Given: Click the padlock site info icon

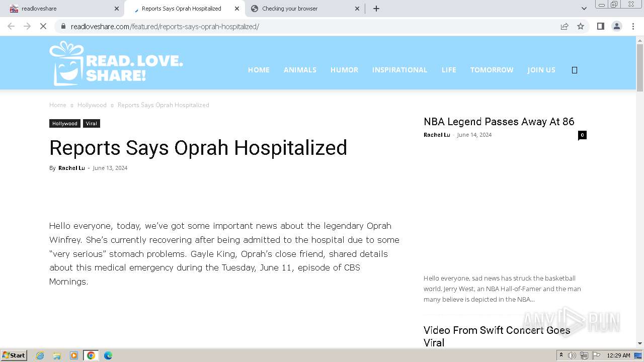Looking at the screenshot, I should click(63, 26).
